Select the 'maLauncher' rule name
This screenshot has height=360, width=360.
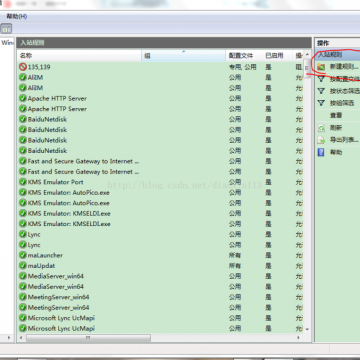[x=45, y=255]
